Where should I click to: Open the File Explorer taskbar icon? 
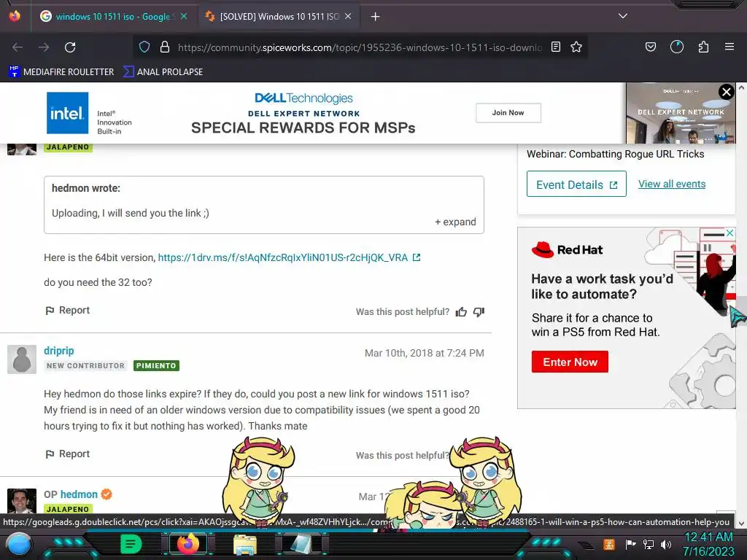click(x=245, y=545)
